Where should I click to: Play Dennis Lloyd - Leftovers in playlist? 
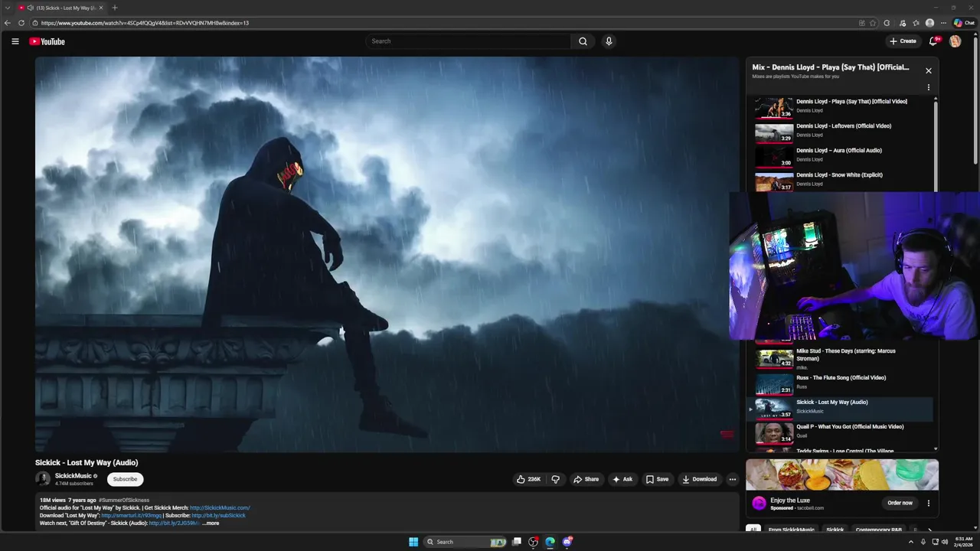click(840, 131)
